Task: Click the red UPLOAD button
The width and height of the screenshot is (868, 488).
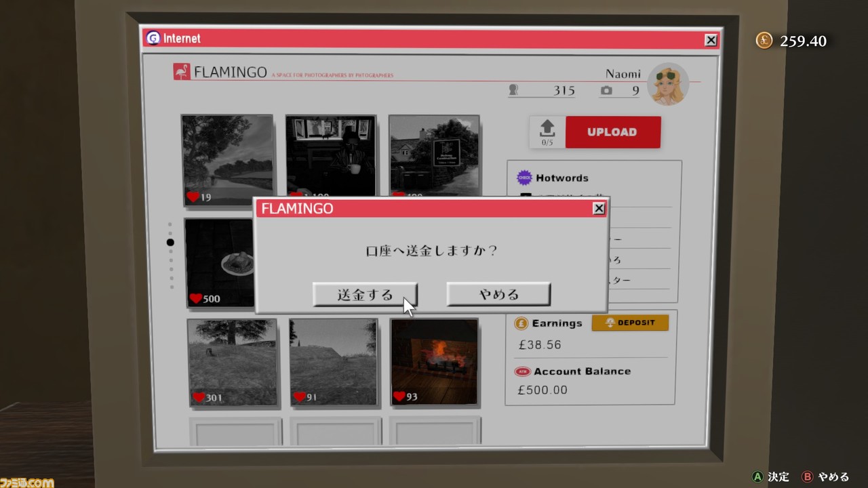Action: (612, 132)
